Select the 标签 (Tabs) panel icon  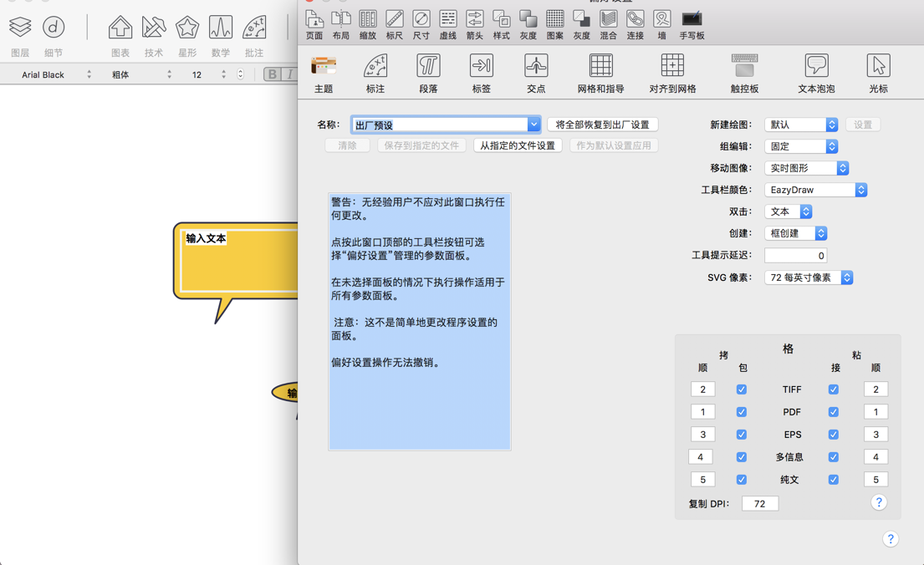click(482, 73)
